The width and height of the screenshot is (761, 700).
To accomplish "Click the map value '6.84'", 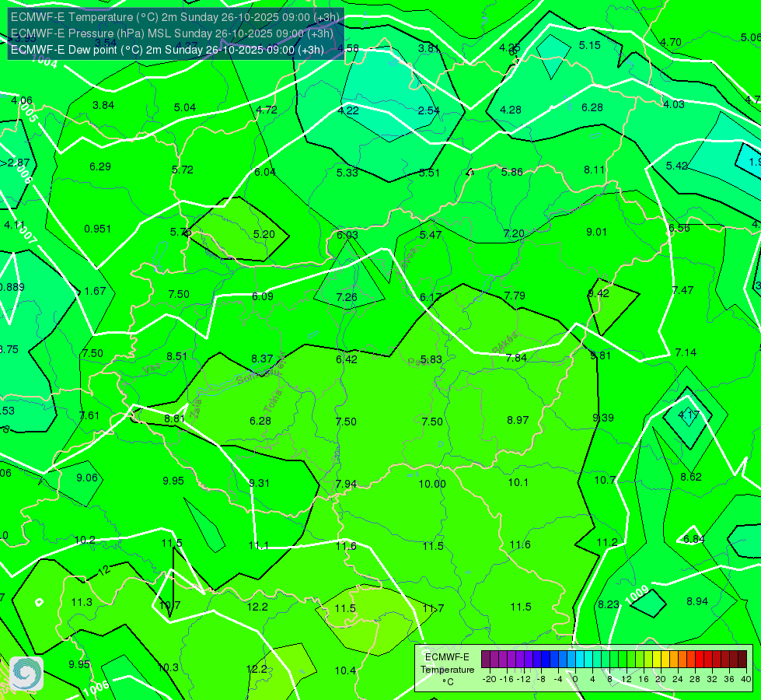I will (x=693, y=539).
